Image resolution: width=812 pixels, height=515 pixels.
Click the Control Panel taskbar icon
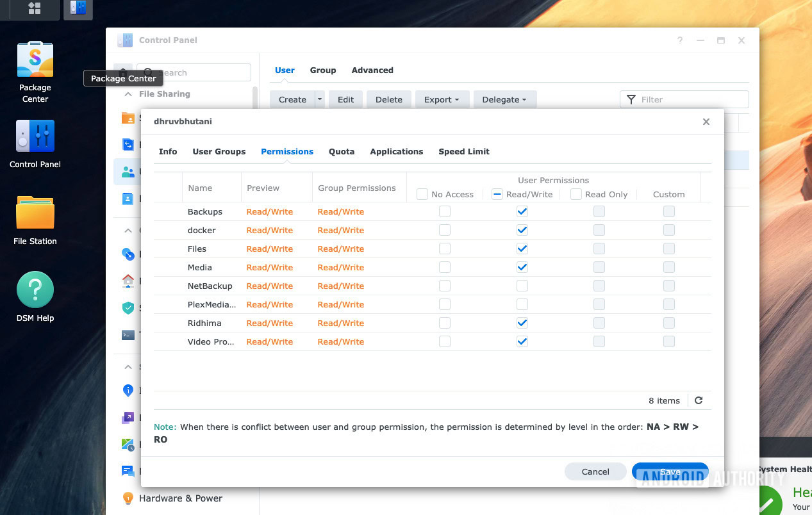[78, 8]
